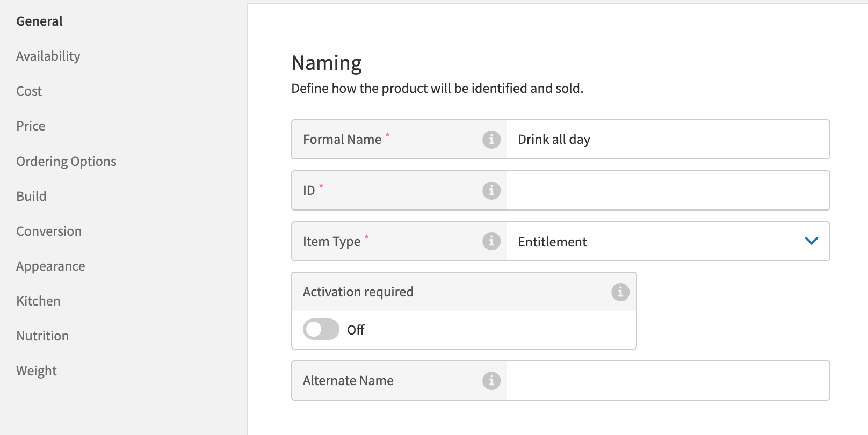Select Price in the sidebar
868x435 pixels.
point(30,126)
